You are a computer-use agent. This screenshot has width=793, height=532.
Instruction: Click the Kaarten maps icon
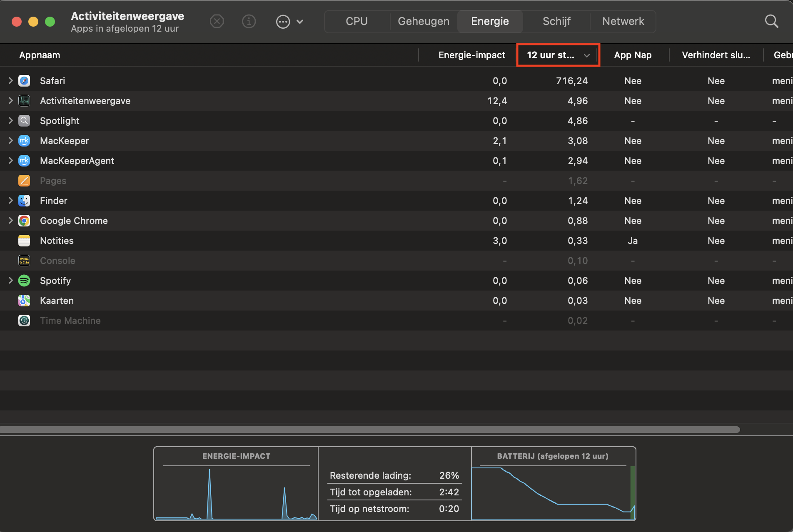(x=24, y=301)
